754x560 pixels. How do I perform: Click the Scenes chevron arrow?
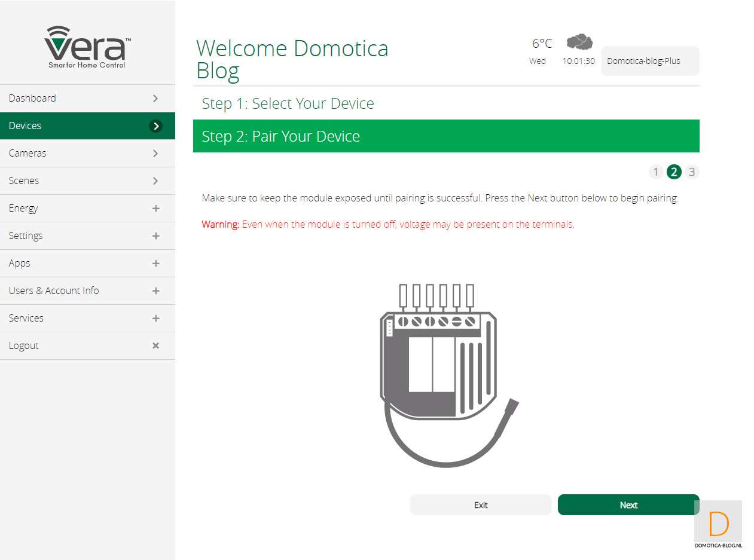(155, 181)
